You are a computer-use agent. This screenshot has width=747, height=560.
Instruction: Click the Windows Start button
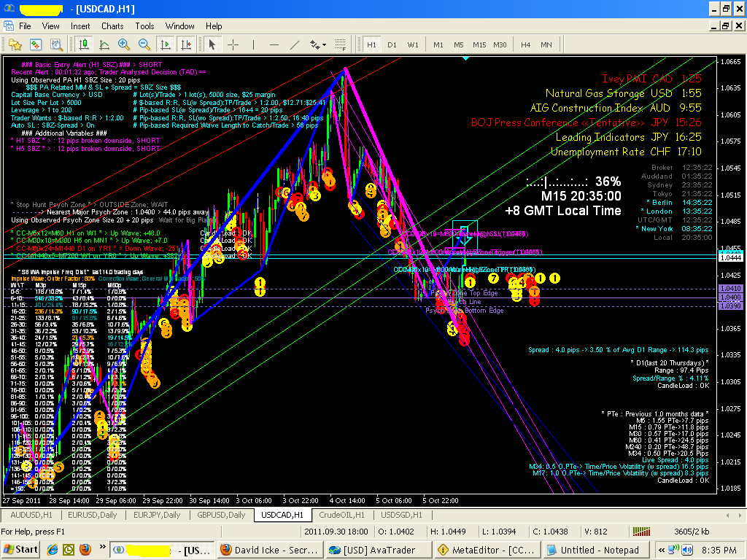click(20, 549)
